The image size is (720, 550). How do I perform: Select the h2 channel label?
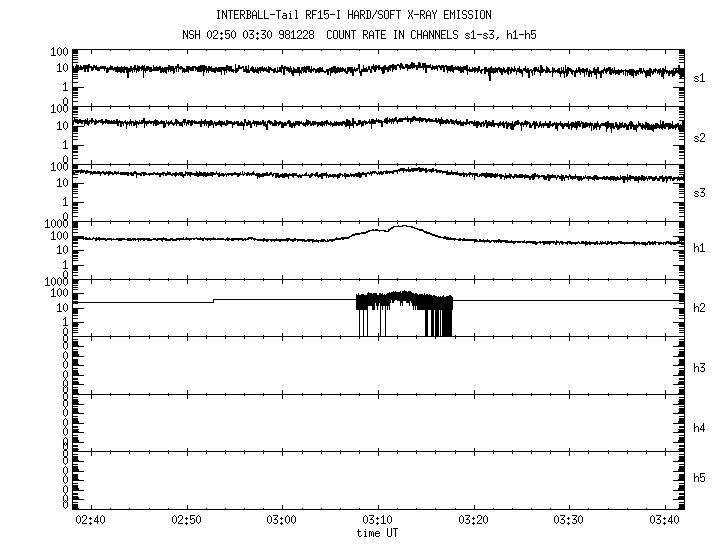[699, 309]
